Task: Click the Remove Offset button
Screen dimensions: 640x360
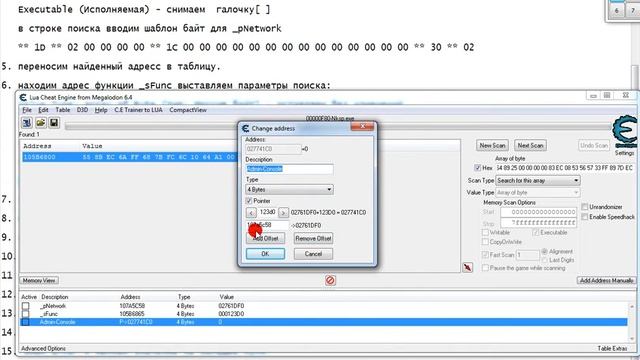Action: [313, 238]
